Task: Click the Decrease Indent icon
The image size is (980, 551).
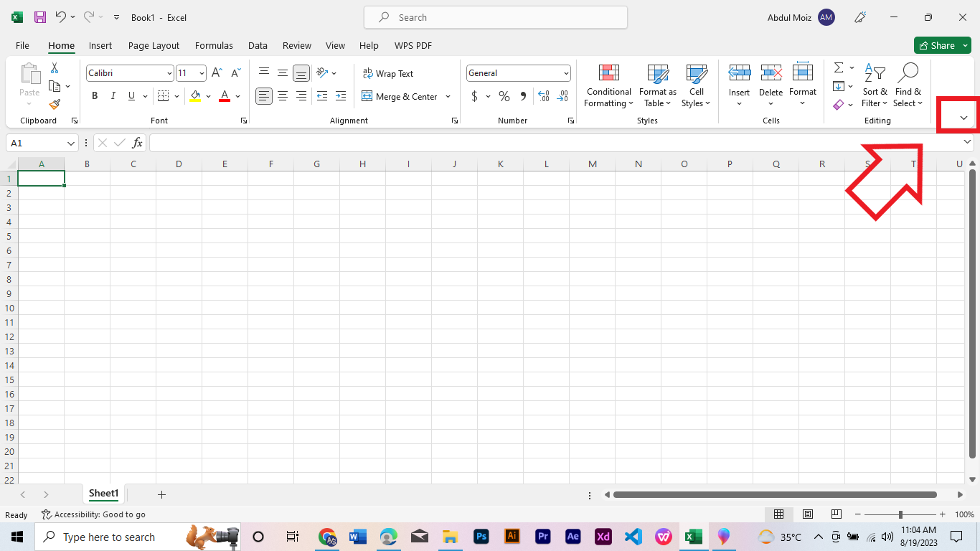Action: click(x=322, y=96)
